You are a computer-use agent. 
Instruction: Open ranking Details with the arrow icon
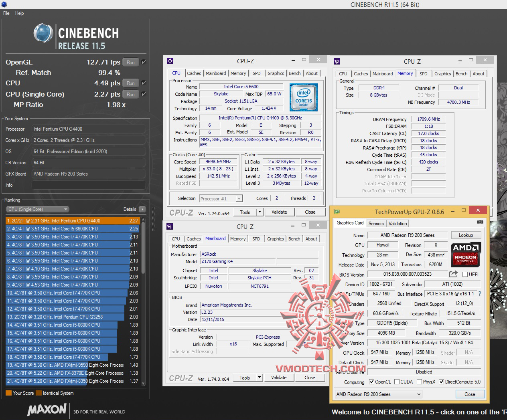(x=142, y=209)
